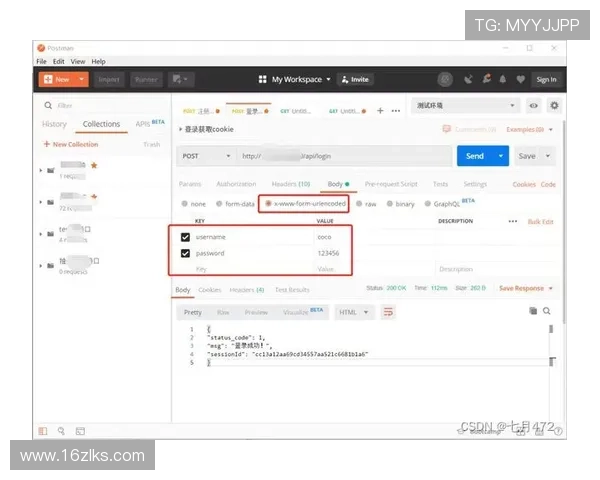Open the environment settings gear icon
This screenshot has width=600, height=480.
click(x=554, y=105)
